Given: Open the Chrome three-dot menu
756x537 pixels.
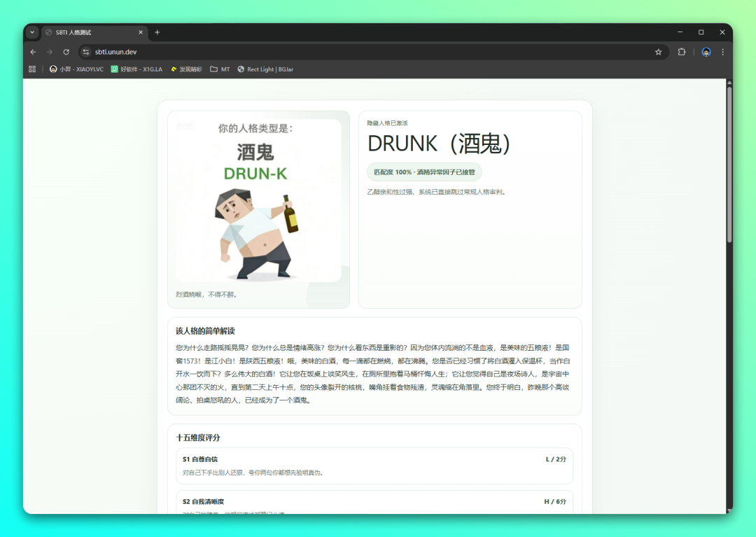Looking at the screenshot, I should [x=722, y=52].
